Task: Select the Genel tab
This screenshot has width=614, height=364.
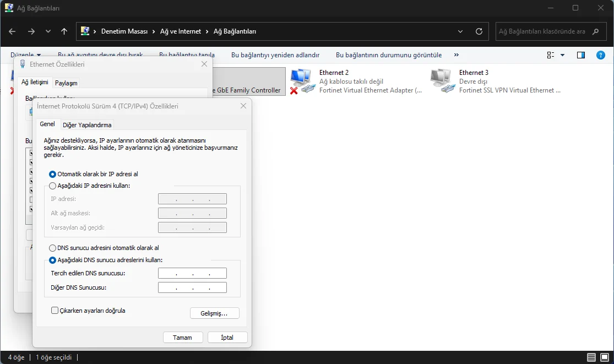Action: (47, 124)
